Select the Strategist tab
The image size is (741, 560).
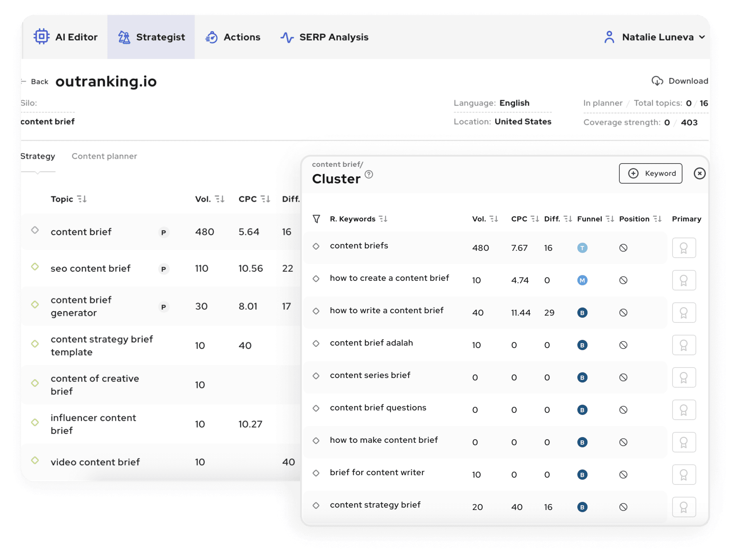coord(151,37)
